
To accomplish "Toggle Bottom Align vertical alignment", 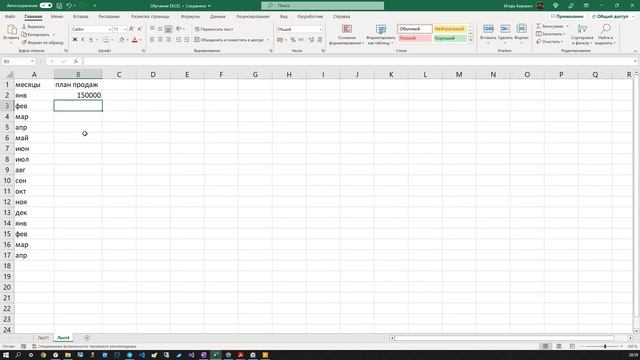I will coord(168,29).
